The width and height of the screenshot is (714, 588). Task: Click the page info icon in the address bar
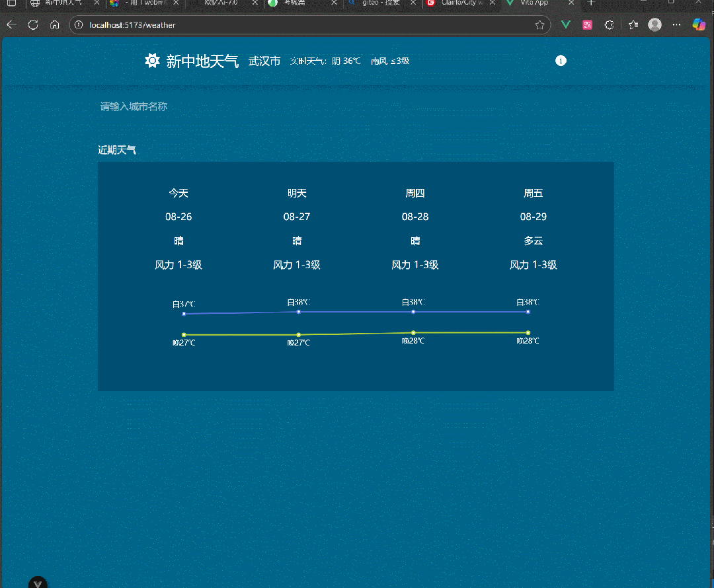pos(79,24)
